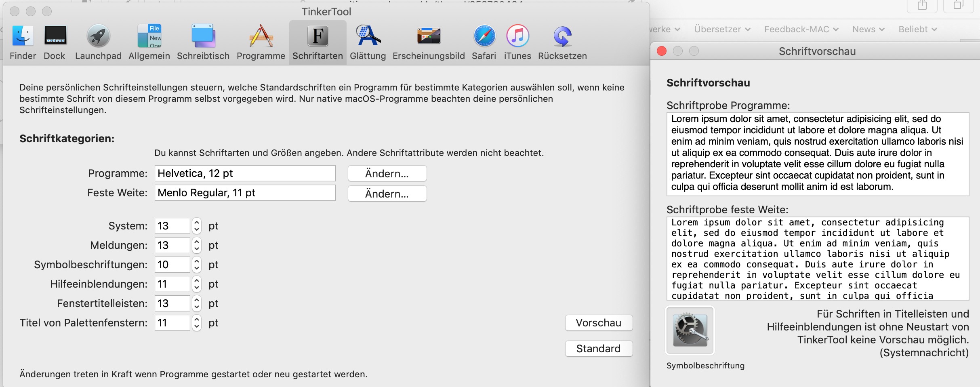Expand the Übersetzer bookmarks menu in browser
This screenshot has height=387, width=980.
click(x=722, y=29)
